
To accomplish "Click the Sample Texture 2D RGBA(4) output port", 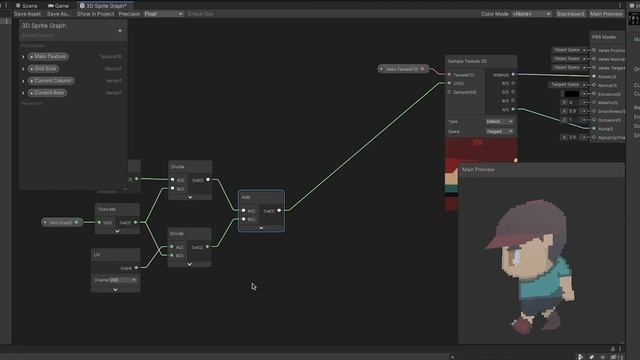I will (x=513, y=75).
